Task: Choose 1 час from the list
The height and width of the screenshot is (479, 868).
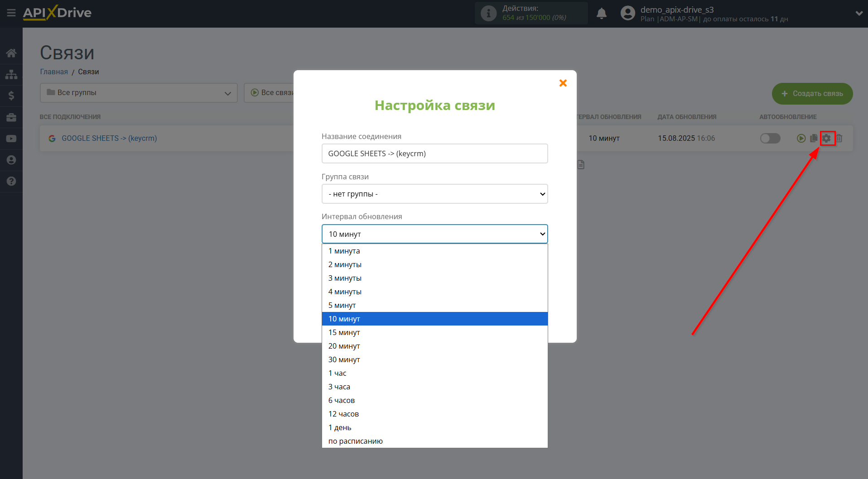Action: click(434, 373)
